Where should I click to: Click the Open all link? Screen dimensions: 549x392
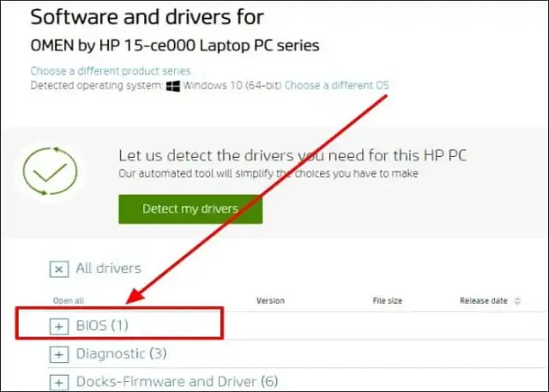click(x=69, y=301)
